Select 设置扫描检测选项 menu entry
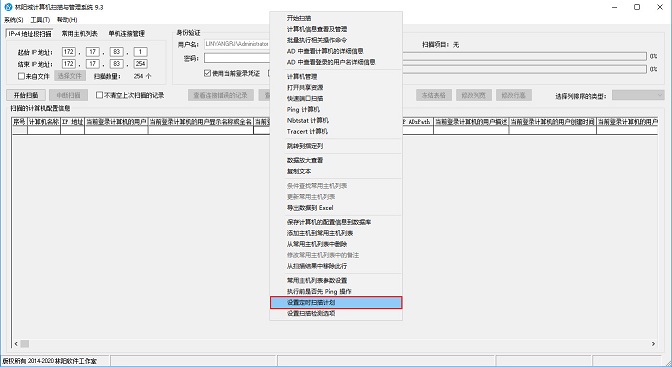The width and height of the screenshot is (672, 367). (336, 313)
